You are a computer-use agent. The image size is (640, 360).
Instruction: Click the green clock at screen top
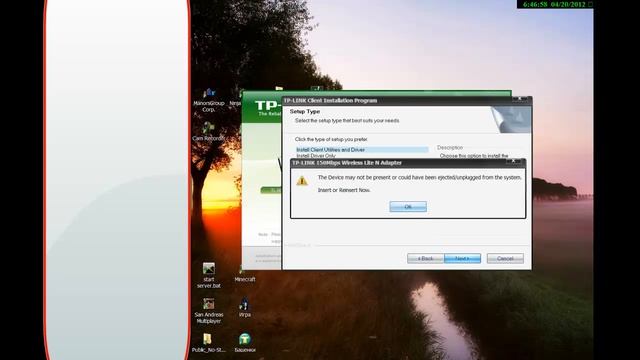click(554, 4)
